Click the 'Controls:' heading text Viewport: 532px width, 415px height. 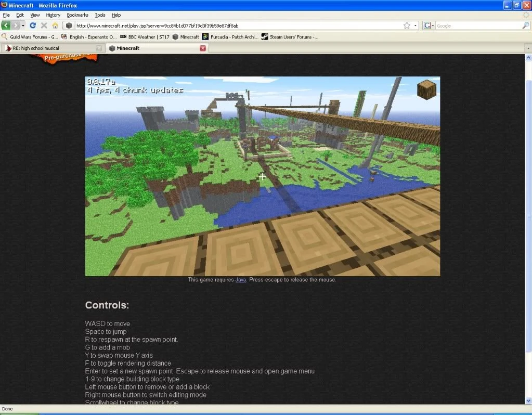107,305
